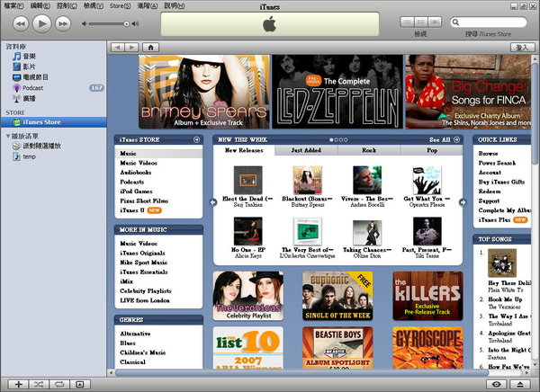This screenshot has width=540, height=392.
Task: Click the Previous track rewind button
Action: coord(21,23)
